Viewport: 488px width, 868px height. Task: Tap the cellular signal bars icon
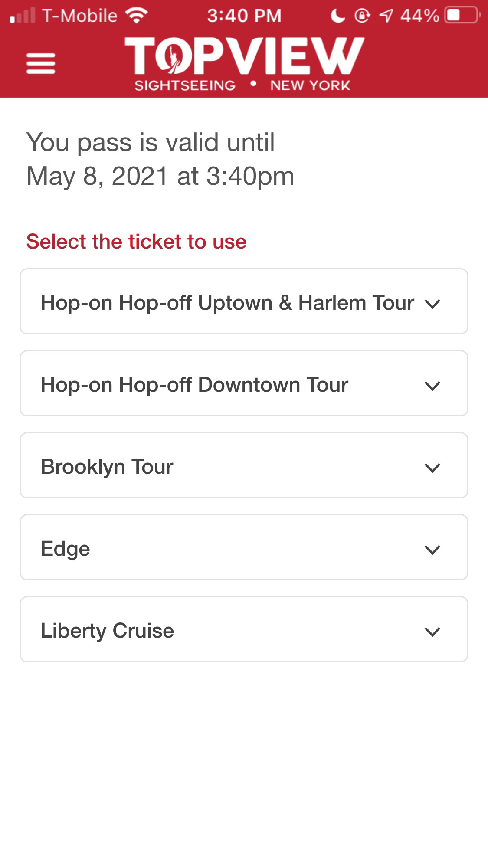point(23,16)
